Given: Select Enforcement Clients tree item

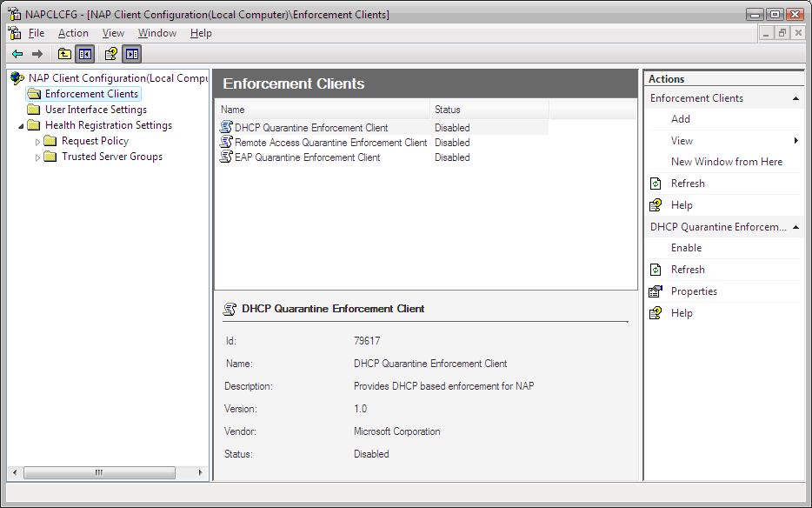Looking at the screenshot, I should (x=91, y=94).
